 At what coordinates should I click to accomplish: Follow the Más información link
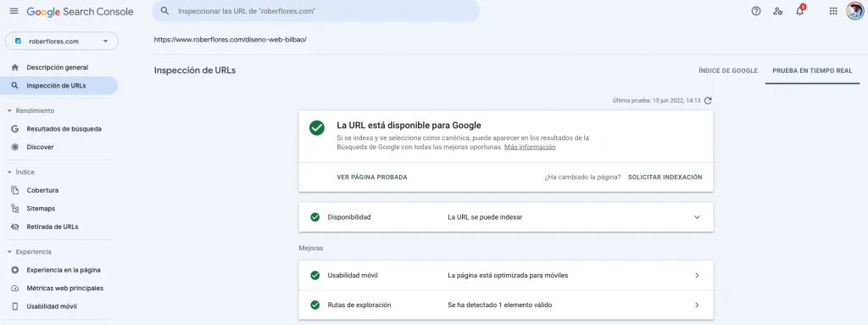click(x=530, y=147)
